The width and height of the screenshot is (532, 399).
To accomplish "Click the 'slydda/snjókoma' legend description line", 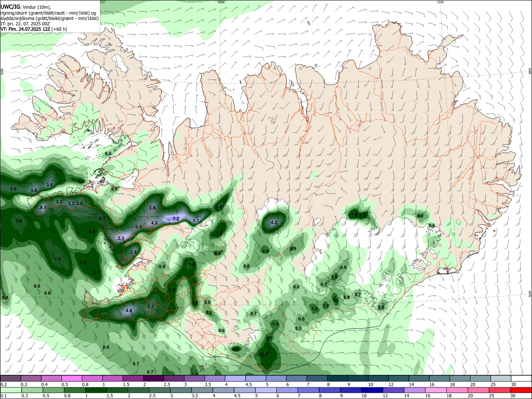I will (49, 18).
